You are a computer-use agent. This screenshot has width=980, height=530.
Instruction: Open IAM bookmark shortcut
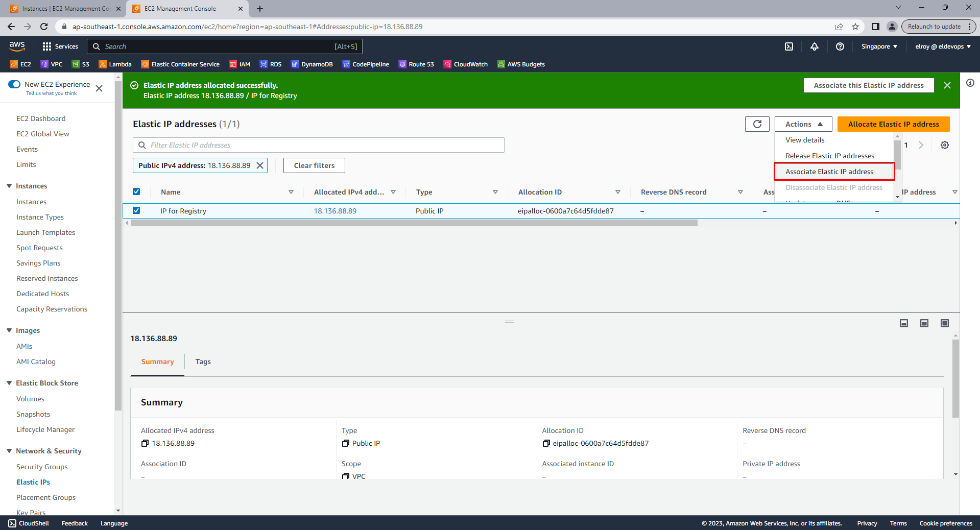click(240, 64)
